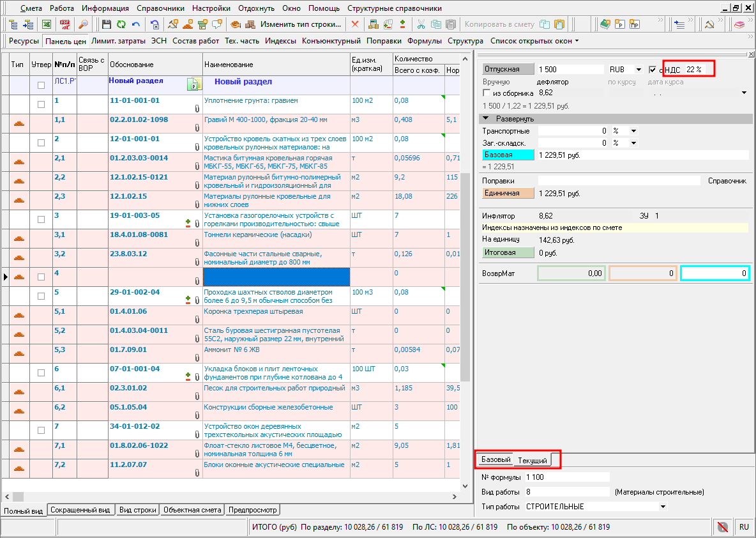Screen dimensions: 756x538
Task: Expand the 'Тип работы' dropdown
Action: coord(663,507)
